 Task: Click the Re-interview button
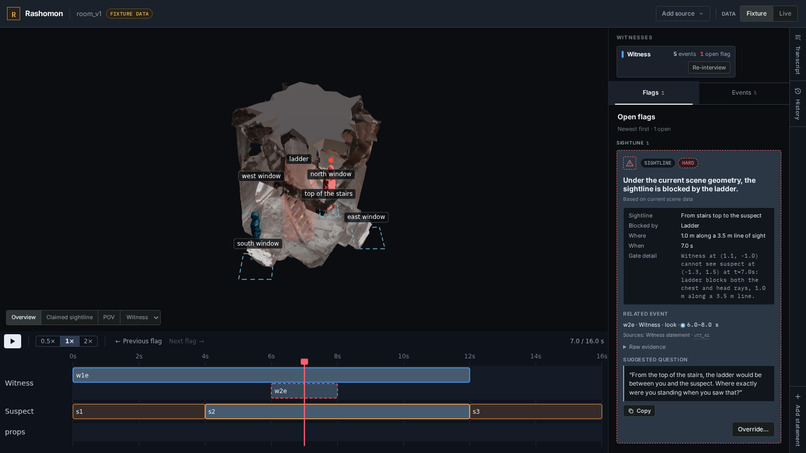coord(709,68)
